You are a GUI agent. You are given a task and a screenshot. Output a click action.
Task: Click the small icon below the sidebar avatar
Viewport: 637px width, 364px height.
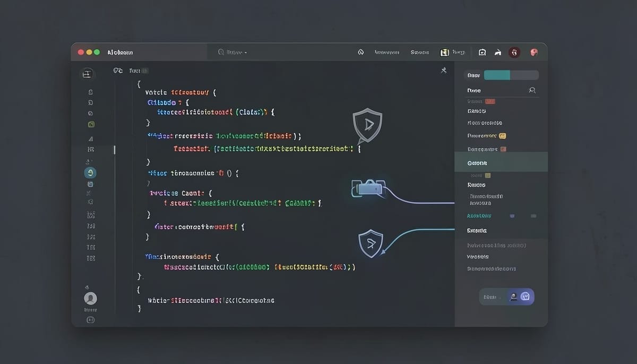click(x=90, y=319)
